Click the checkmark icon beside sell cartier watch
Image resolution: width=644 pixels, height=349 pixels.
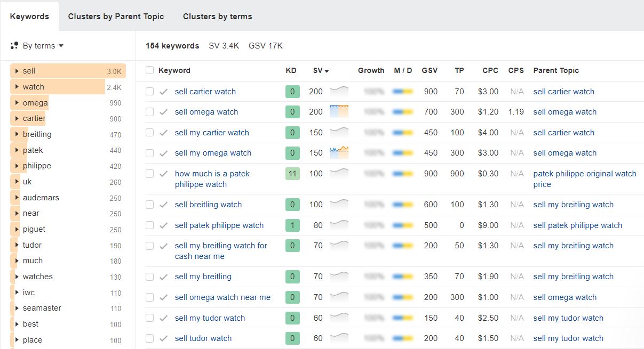click(x=164, y=92)
